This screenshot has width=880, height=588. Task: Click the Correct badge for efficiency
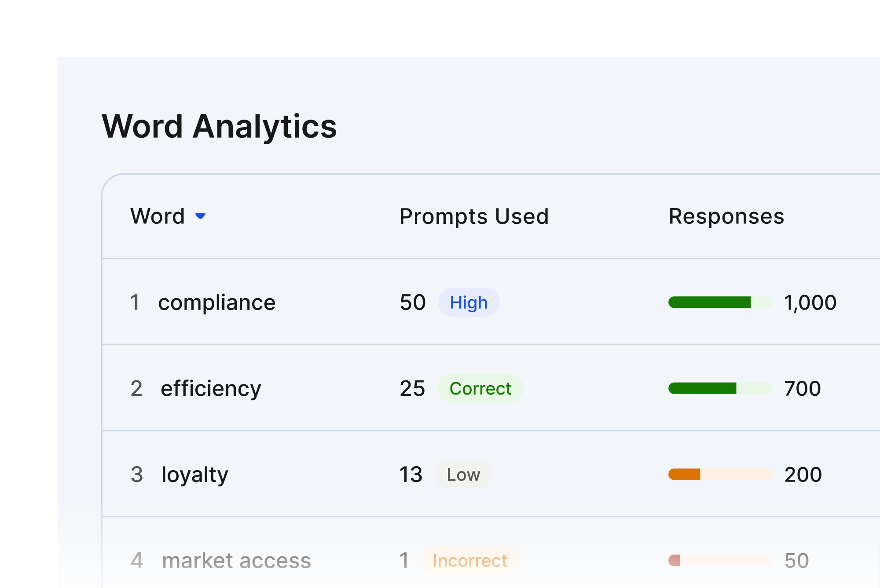tap(480, 389)
